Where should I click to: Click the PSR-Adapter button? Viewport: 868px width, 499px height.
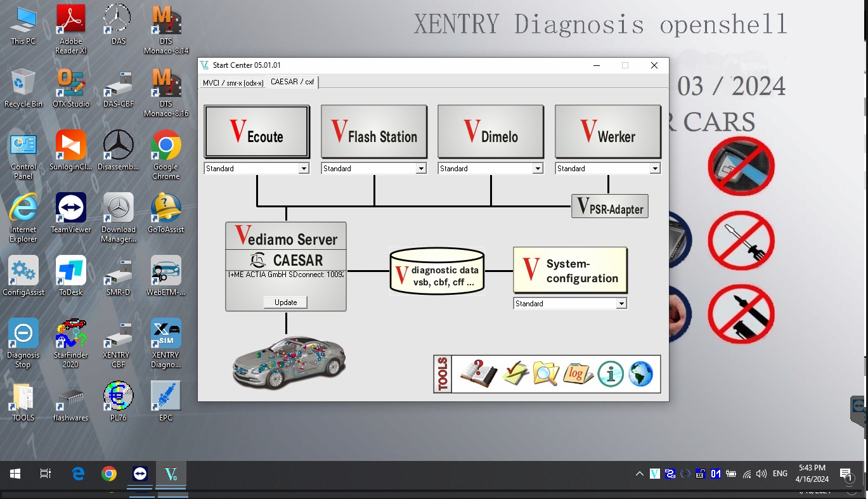point(609,207)
